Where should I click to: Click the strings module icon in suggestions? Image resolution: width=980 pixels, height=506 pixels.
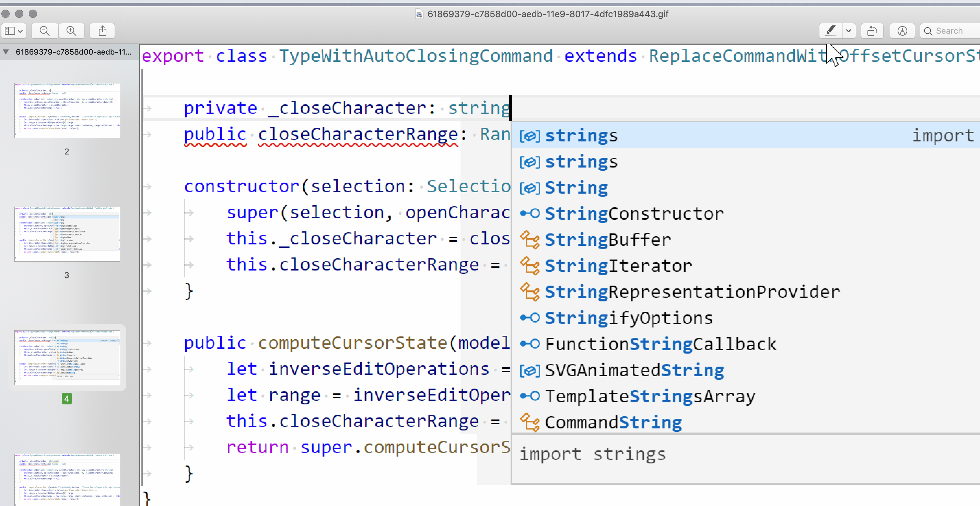pyautogui.click(x=530, y=136)
